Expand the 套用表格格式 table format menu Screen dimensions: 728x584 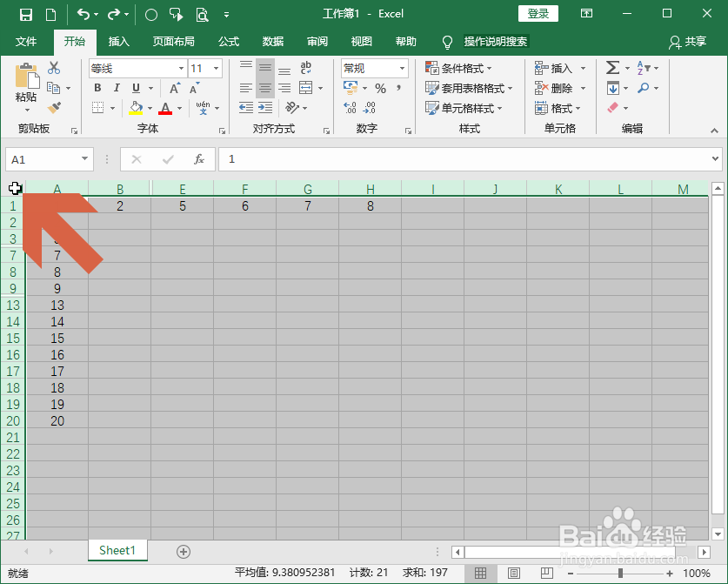tap(469, 88)
